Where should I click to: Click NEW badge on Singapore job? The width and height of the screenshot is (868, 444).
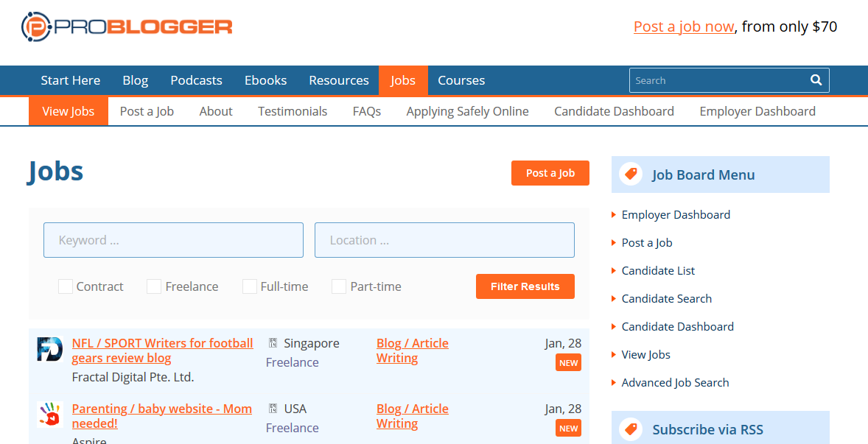pyautogui.click(x=569, y=363)
